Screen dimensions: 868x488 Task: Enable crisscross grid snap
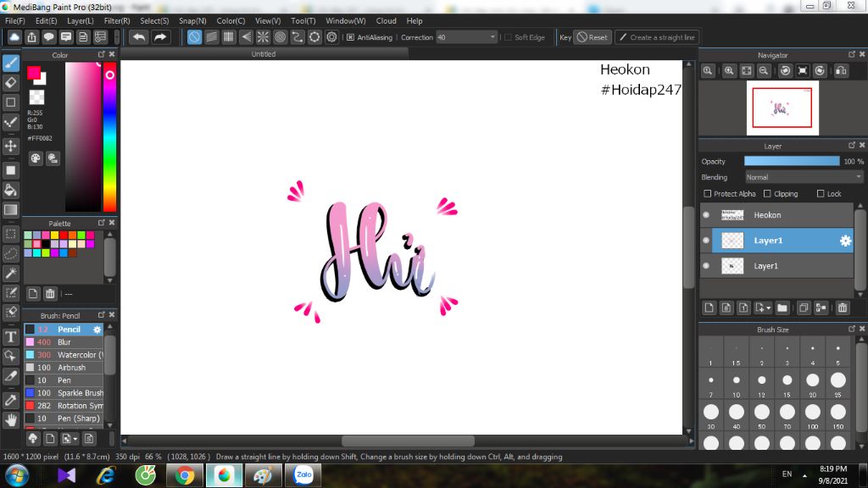(229, 37)
